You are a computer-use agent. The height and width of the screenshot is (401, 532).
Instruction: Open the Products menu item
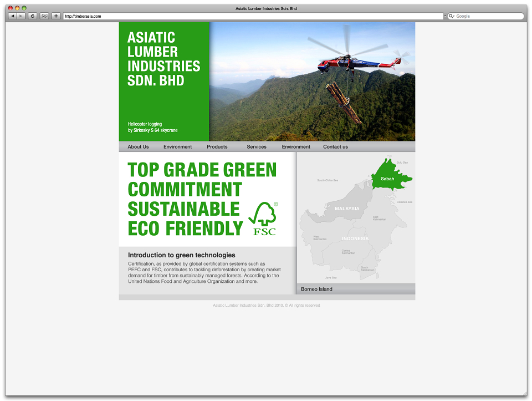click(217, 146)
